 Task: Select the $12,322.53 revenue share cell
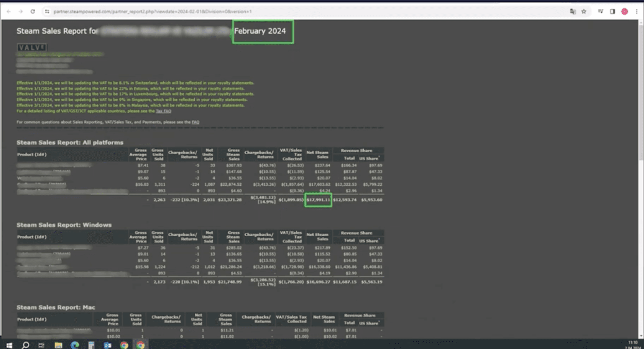pos(346,184)
